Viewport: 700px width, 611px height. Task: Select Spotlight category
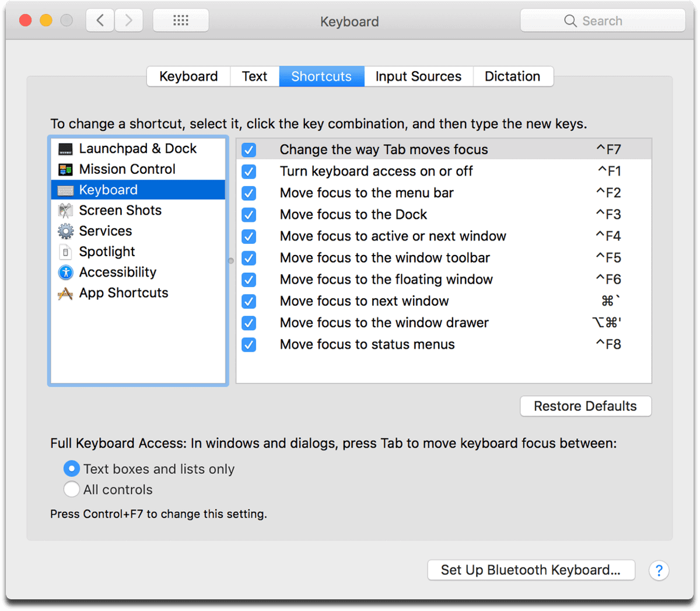[138, 252]
